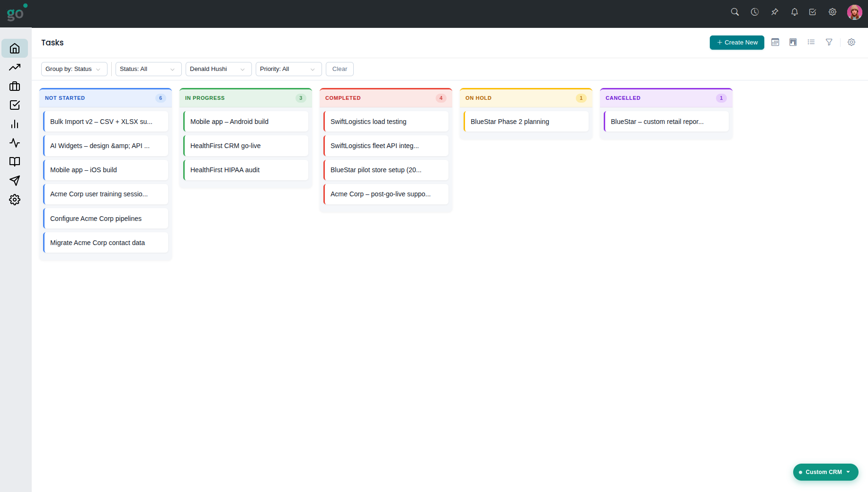Open HealthFirst HIPAA audit card
868x492 pixels.
point(246,170)
